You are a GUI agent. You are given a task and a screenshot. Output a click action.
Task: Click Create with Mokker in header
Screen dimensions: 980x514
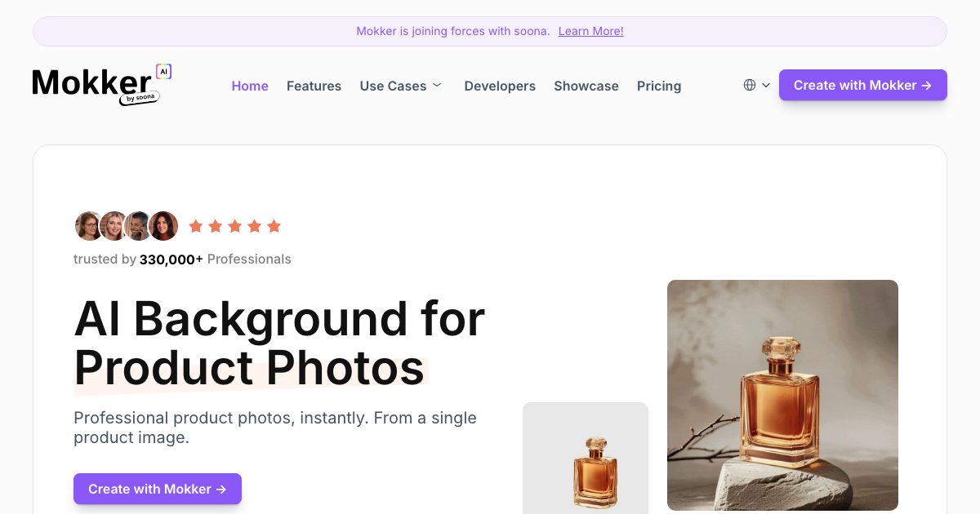863,85
